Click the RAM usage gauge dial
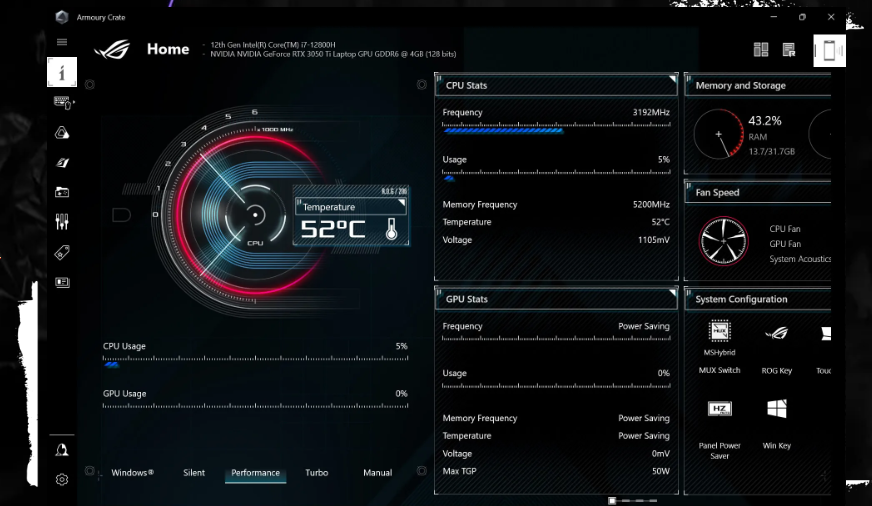The width and height of the screenshot is (872, 506). click(x=719, y=134)
